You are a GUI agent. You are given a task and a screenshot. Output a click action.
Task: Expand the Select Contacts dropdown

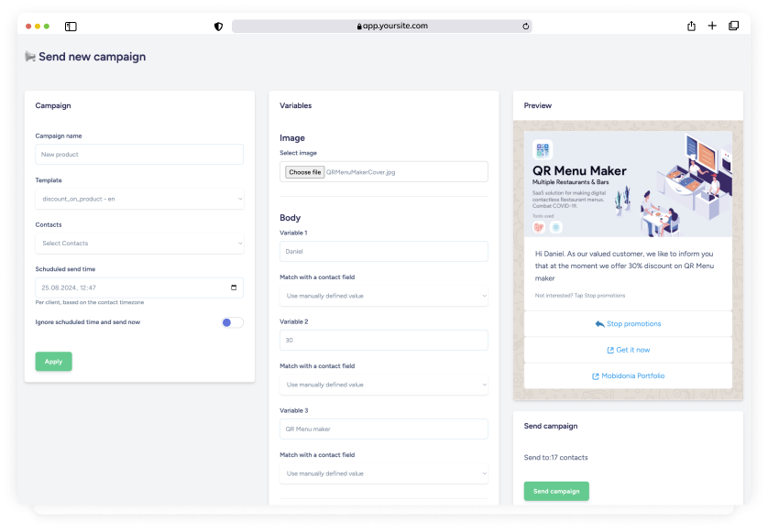pyautogui.click(x=139, y=244)
